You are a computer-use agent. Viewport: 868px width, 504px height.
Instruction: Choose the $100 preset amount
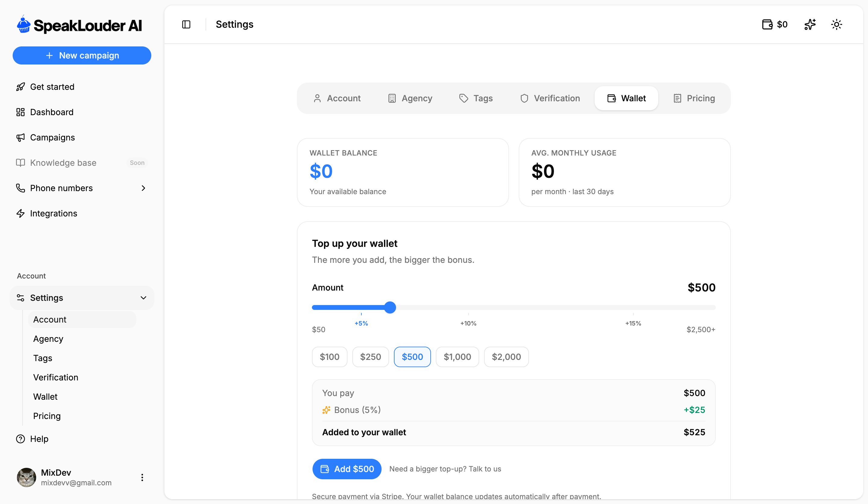pyautogui.click(x=330, y=357)
